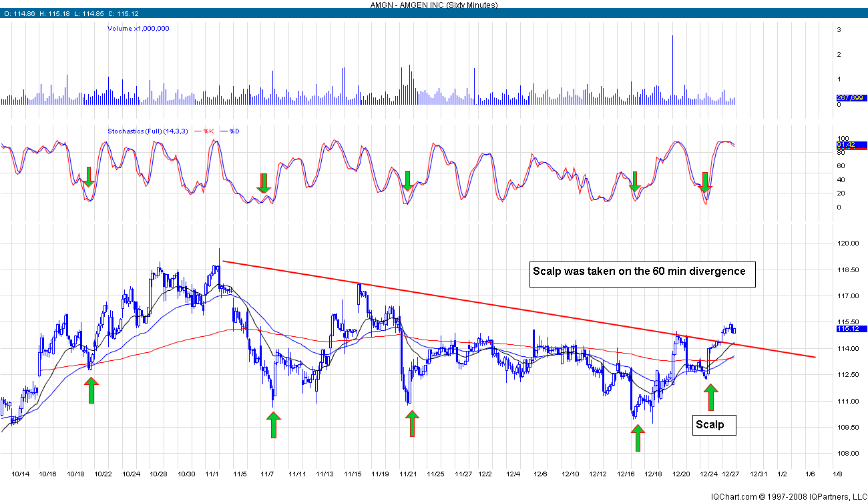Click the Stochastics down arrow above 11/21
Viewport: 868px width, 501px height.
pos(407,181)
